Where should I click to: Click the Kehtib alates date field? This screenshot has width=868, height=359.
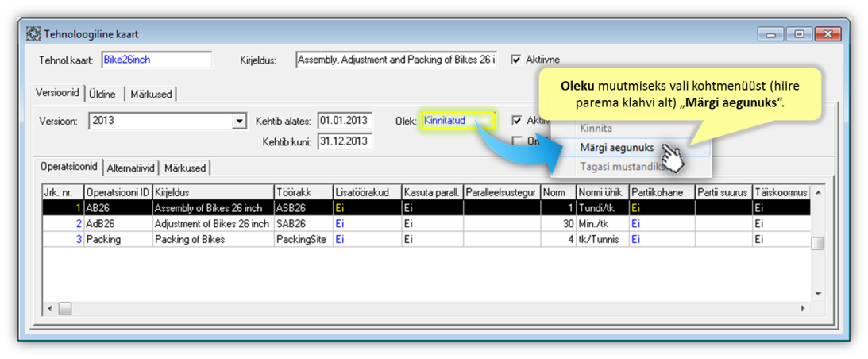click(x=345, y=121)
